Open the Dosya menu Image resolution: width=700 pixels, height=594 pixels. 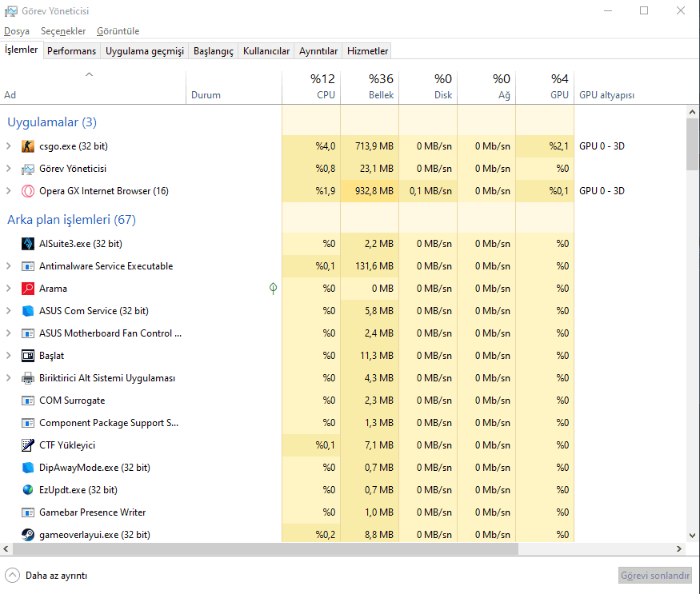click(17, 31)
